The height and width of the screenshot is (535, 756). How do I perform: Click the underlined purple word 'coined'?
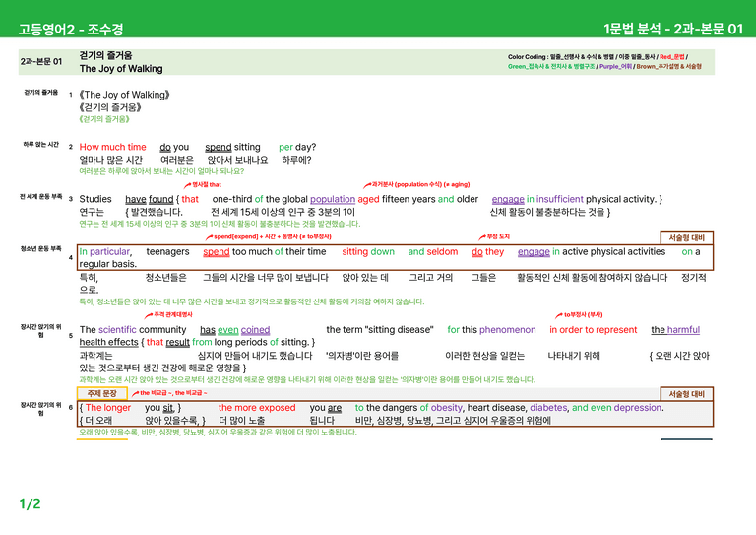[255, 330]
